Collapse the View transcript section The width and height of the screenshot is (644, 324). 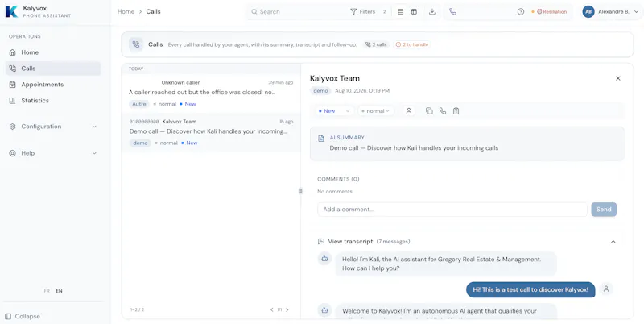coord(613,241)
